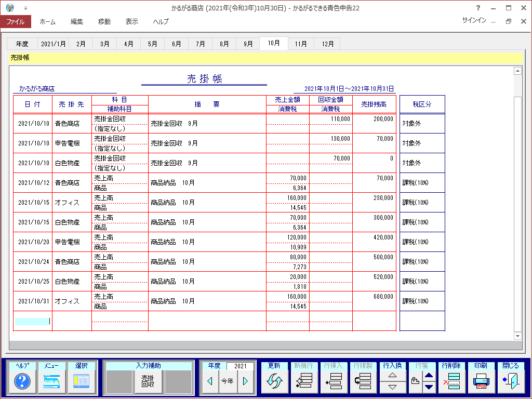This screenshot has height=399, width=532.
Task: Select 白色物産 cell dated 2021/10/25
Action: (72, 281)
